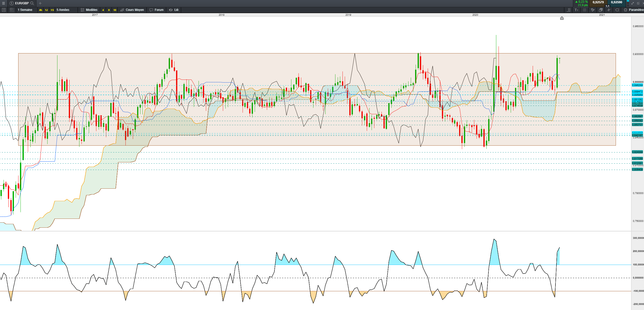Click the 0,805409 price level label
644x310 pixels.
point(637,170)
